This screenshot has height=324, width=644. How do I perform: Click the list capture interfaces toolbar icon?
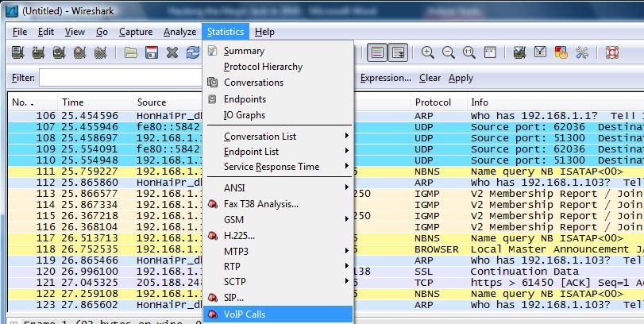click(18, 52)
